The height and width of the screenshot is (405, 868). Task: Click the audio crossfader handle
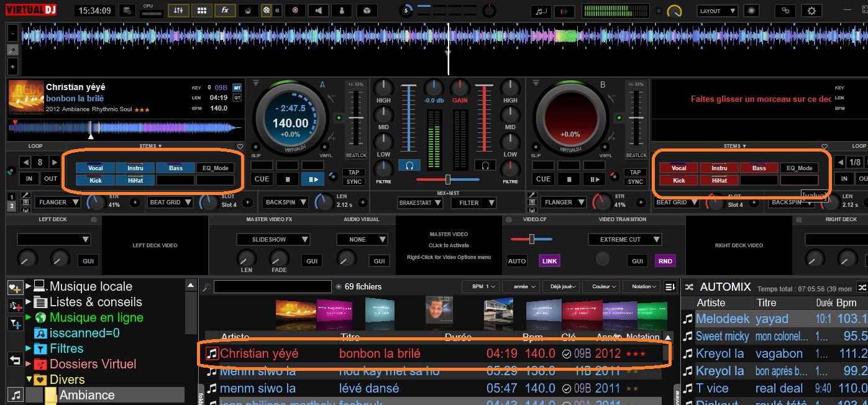point(447,180)
